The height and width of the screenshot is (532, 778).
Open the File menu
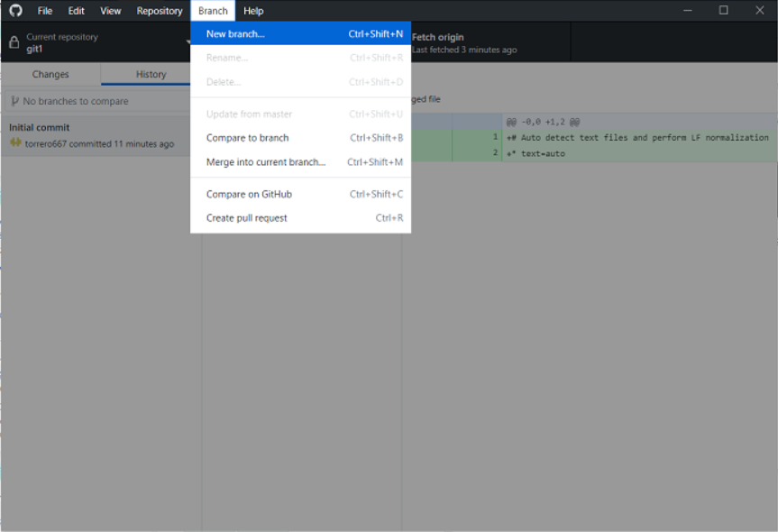(45, 11)
